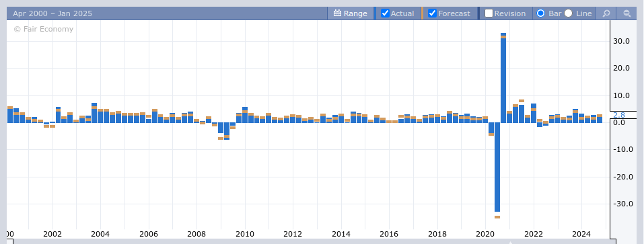Select the tallest positive bar in late 2020
Screen dimensions: 644x244
tap(503, 77)
